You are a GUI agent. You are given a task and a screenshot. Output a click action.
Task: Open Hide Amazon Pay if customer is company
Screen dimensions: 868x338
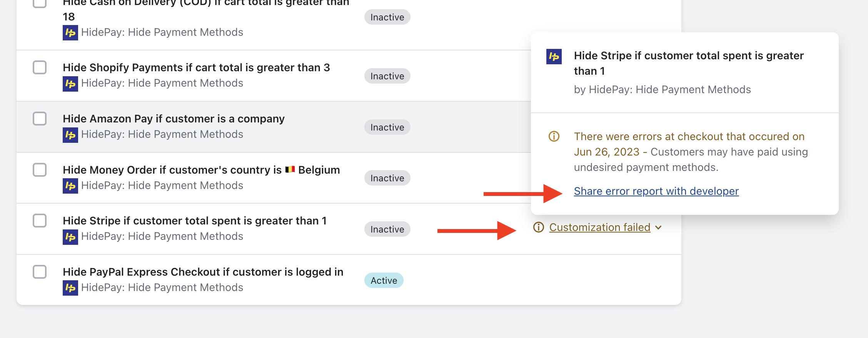click(174, 119)
